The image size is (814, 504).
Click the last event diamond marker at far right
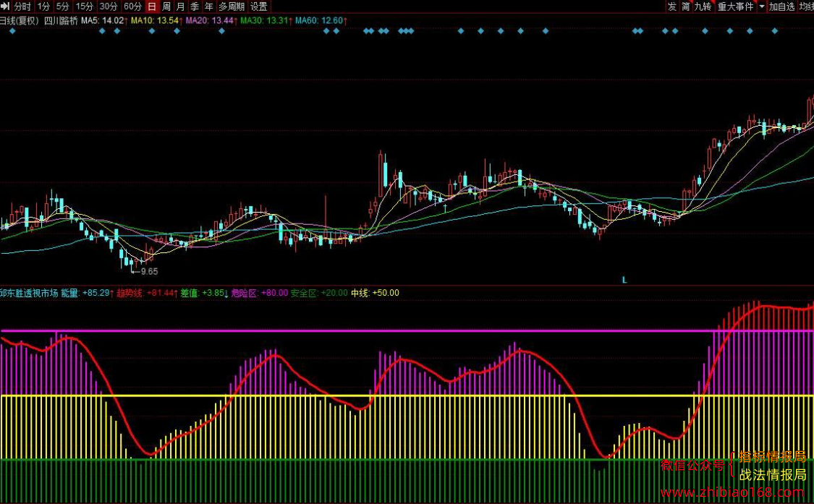(x=774, y=31)
